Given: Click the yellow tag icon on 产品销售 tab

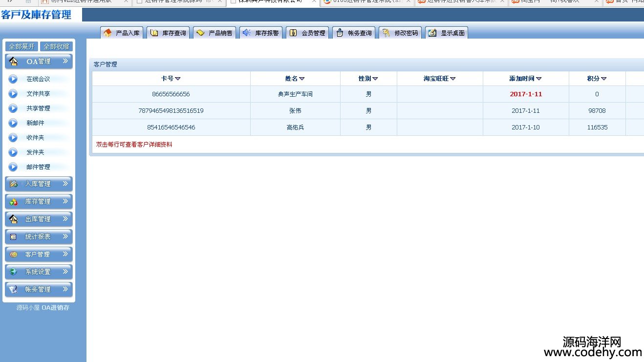Looking at the screenshot, I should (x=200, y=33).
